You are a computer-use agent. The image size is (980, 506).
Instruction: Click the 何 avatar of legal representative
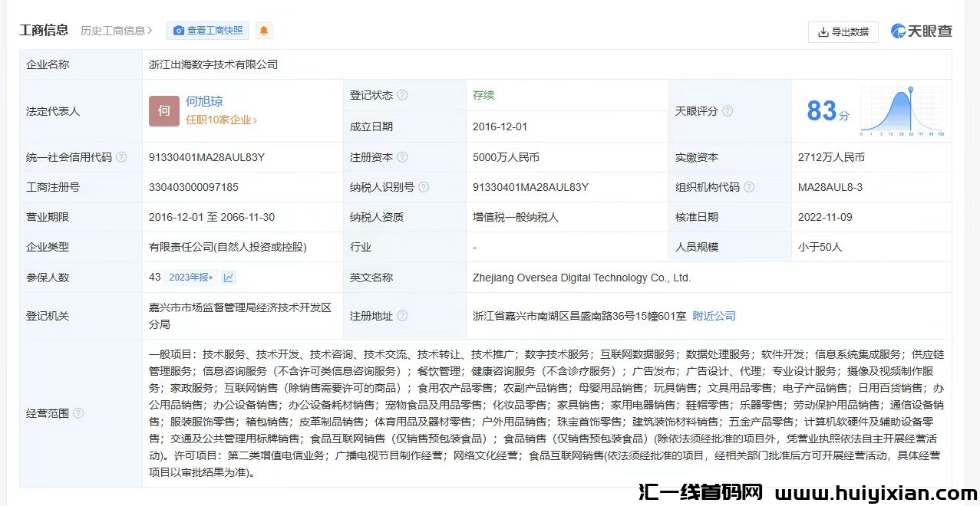[163, 111]
